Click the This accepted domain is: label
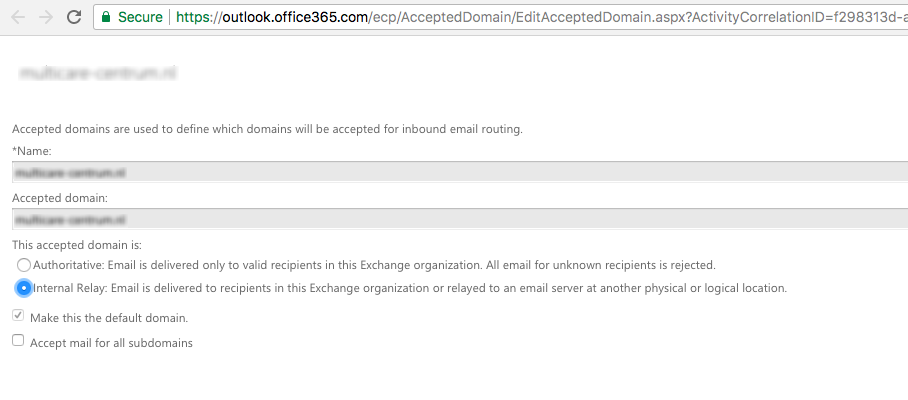 coord(77,245)
